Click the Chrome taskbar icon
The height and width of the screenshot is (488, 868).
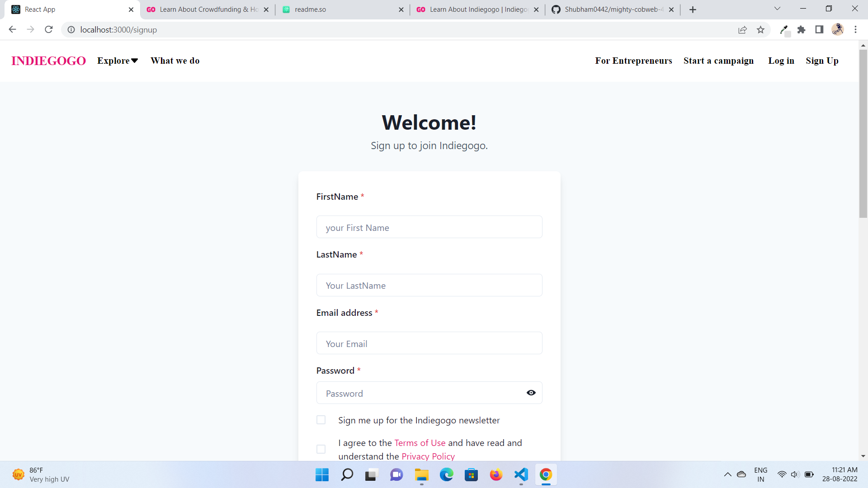coord(546,475)
